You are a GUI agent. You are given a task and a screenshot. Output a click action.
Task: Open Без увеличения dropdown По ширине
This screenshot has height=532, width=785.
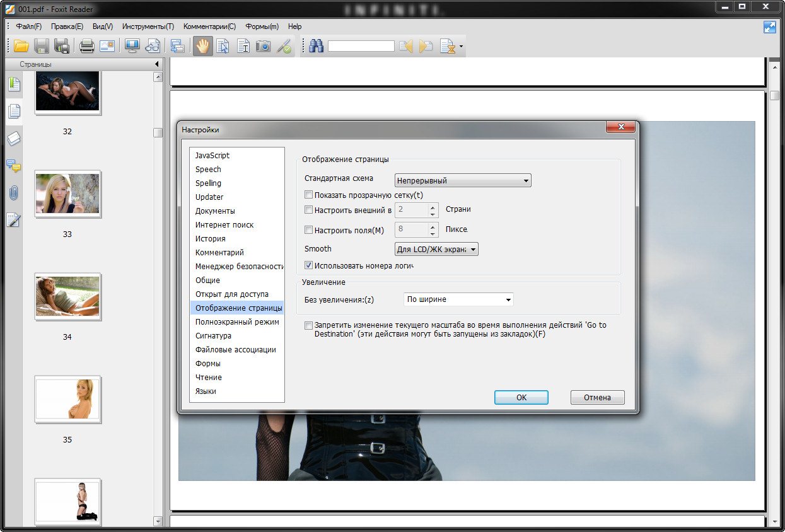pyautogui.click(x=458, y=299)
